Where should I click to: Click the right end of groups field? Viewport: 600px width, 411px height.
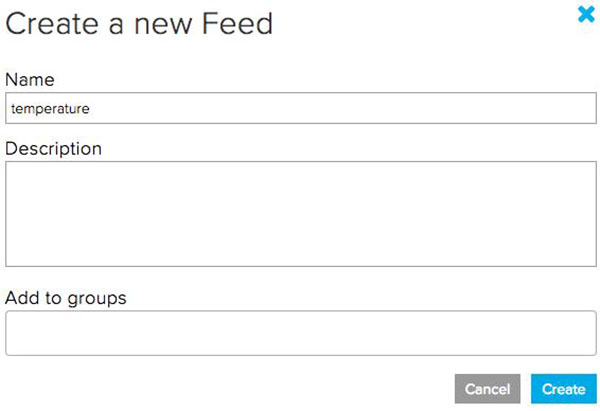[580, 333]
